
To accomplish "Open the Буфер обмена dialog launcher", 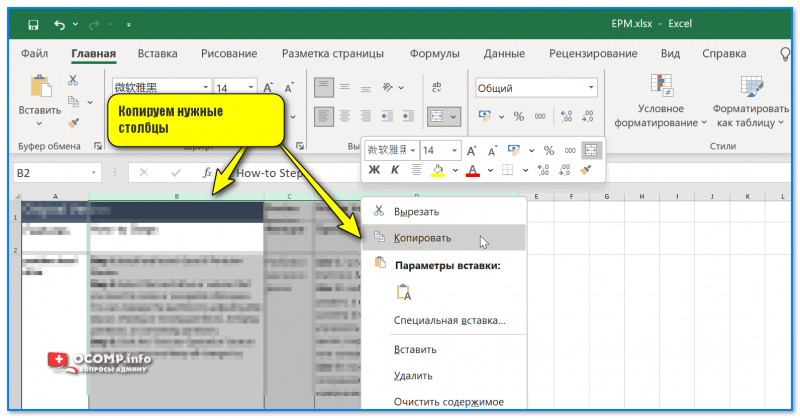I will [x=97, y=146].
